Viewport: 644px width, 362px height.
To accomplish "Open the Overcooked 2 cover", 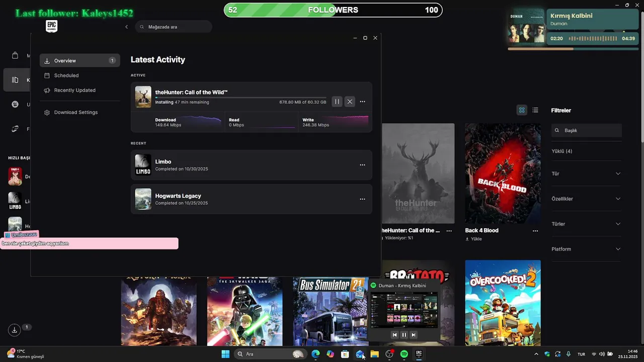I will pyautogui.click(x=503, y=303).
